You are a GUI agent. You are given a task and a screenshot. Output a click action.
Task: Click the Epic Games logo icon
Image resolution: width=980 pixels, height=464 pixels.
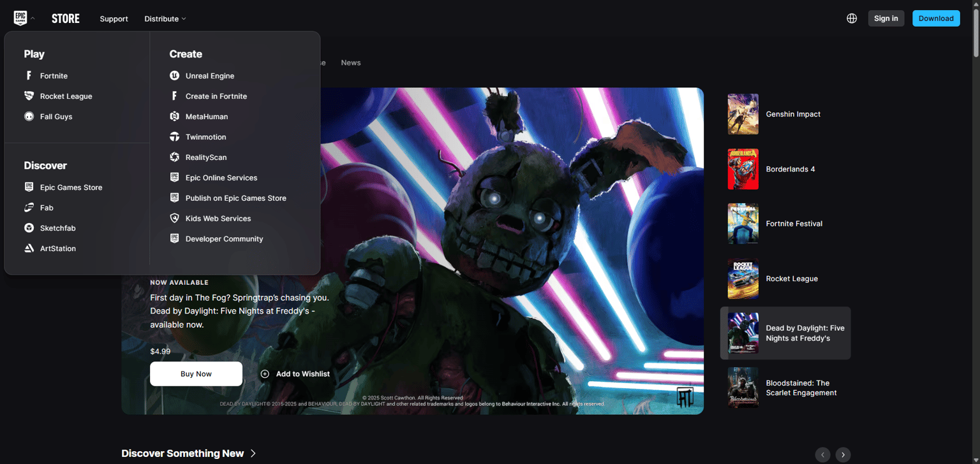click(x=20, y=18)
